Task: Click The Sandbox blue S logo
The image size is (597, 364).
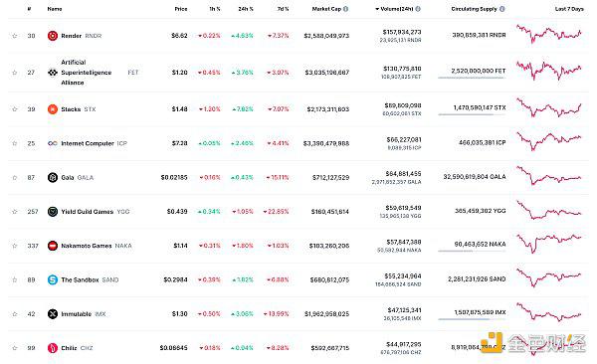Action: (x=53, y=279)
